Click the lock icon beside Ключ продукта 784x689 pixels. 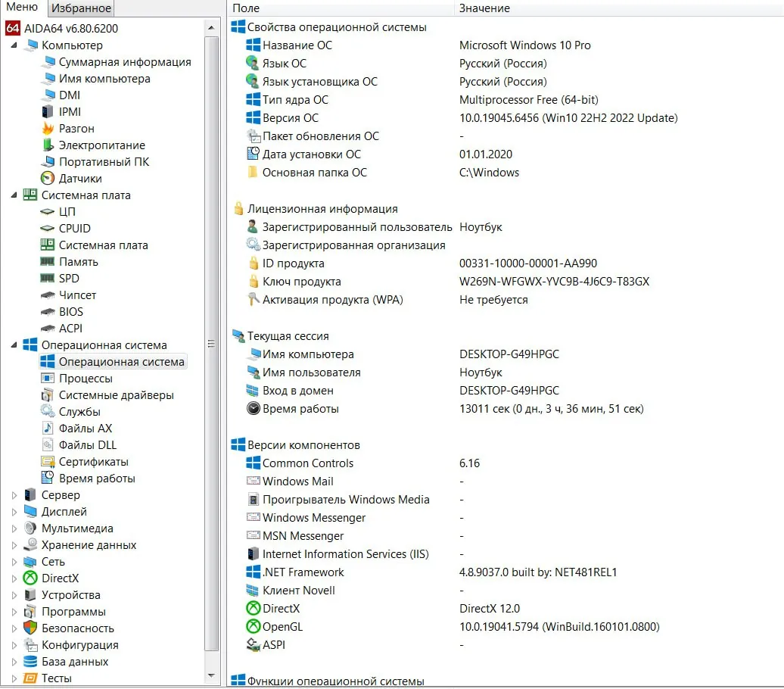(254, 281)
